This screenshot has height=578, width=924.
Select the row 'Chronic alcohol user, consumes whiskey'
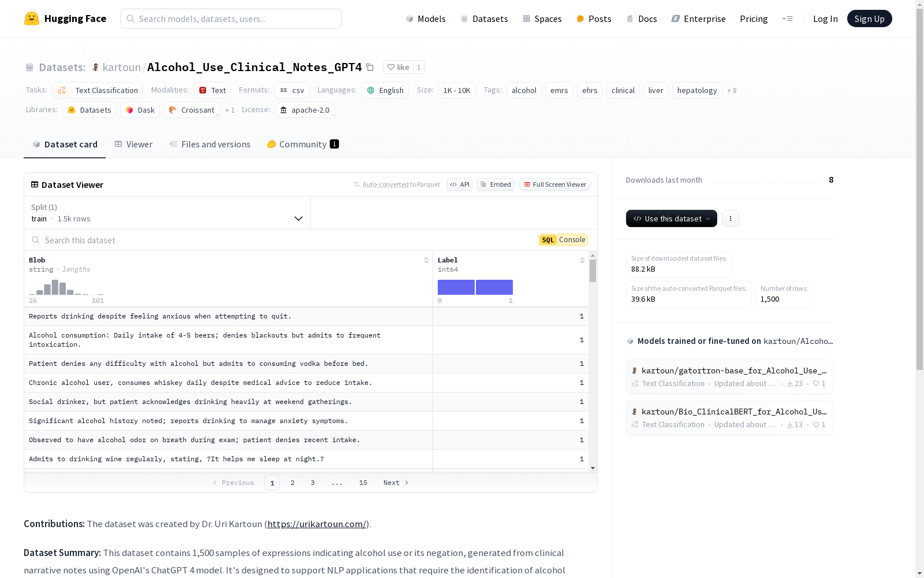[306, 383]
